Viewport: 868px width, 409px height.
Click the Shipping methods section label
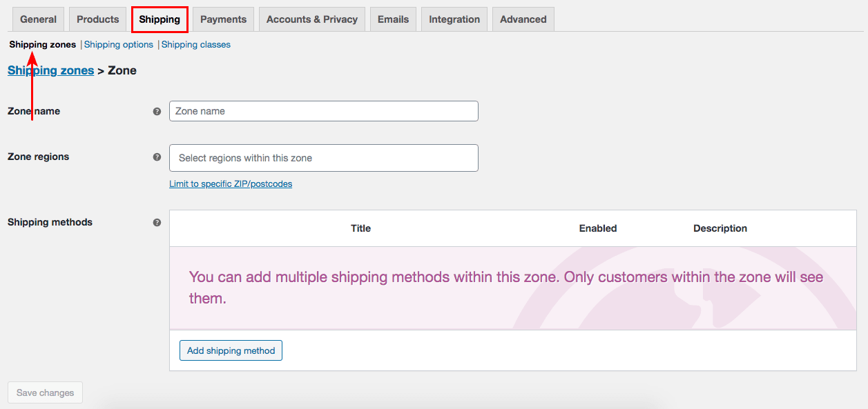(50, 222)
